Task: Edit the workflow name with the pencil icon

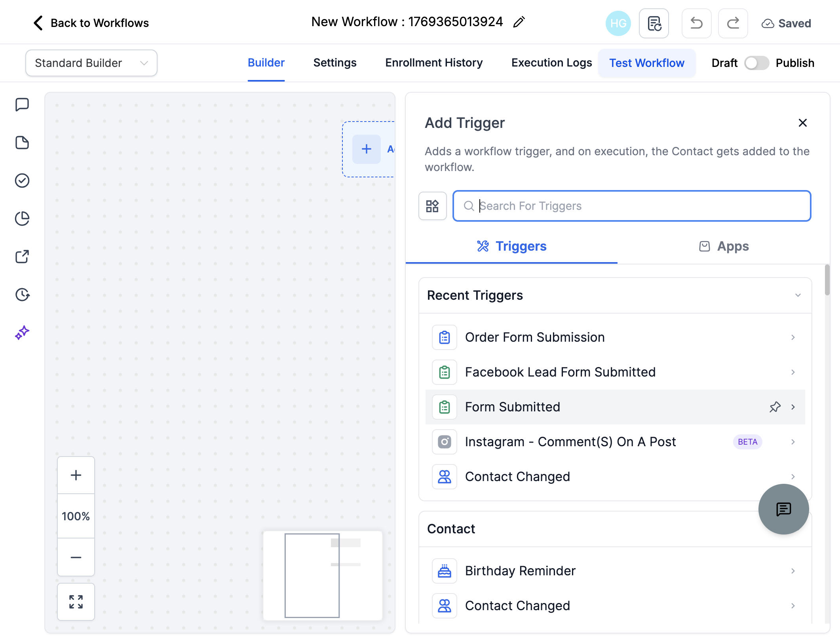Action: coord(519,22)
